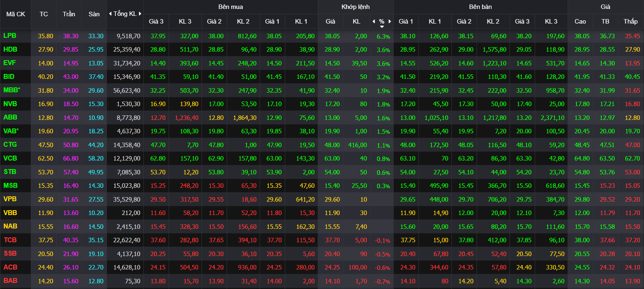Open the STB stock symbol

(10, 172)
